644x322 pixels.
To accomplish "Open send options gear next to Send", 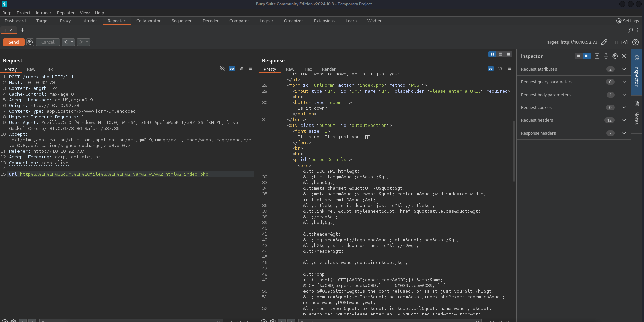I will (x=30, y=42).
